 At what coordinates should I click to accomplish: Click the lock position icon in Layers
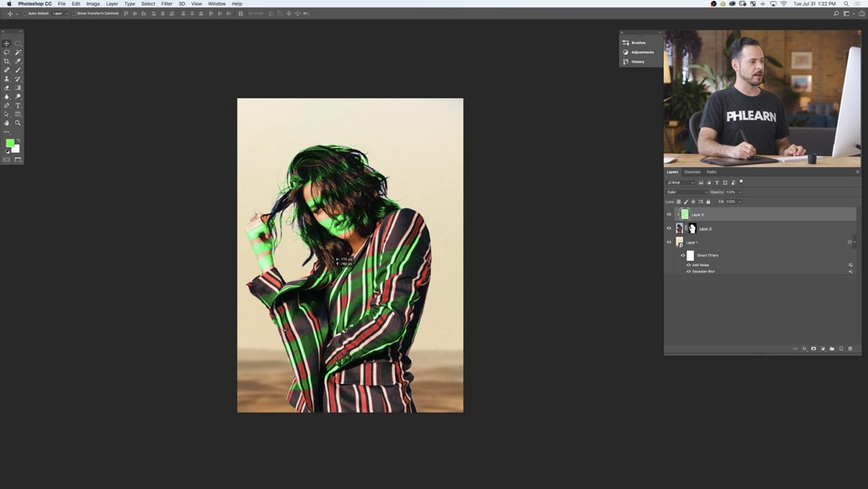(693, 202)
